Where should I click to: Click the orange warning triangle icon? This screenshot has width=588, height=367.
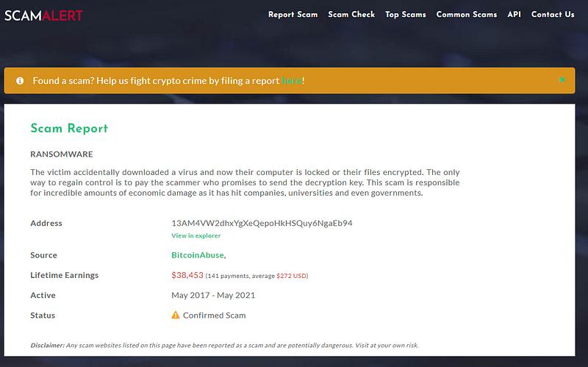point(176,315)
